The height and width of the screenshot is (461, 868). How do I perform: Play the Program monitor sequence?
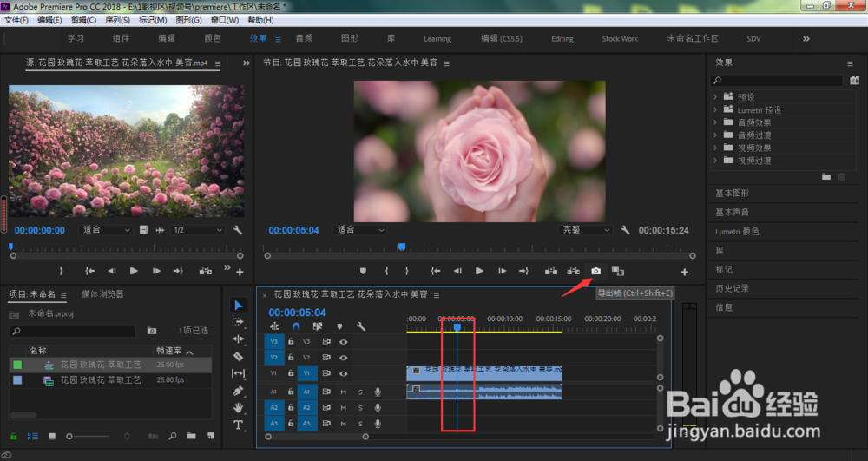[x=479, y=271]
